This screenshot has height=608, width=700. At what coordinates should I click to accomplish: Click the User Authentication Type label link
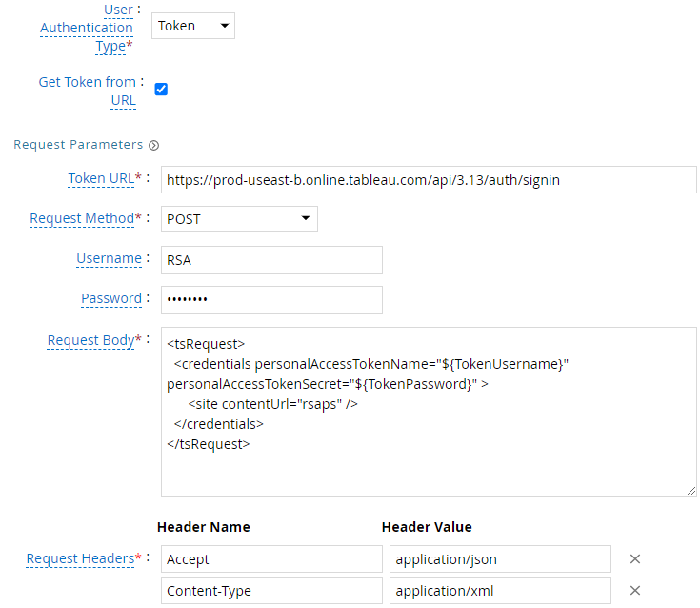[x=87, y=29]
